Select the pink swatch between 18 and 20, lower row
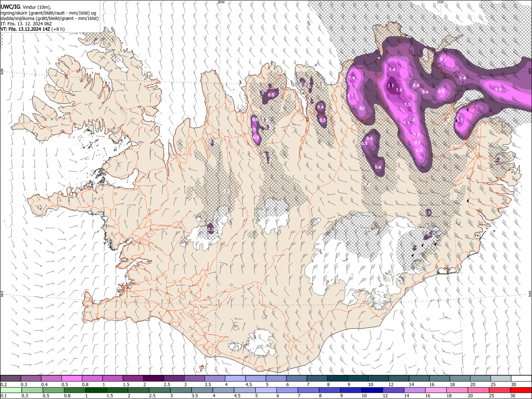 [458, 390]
